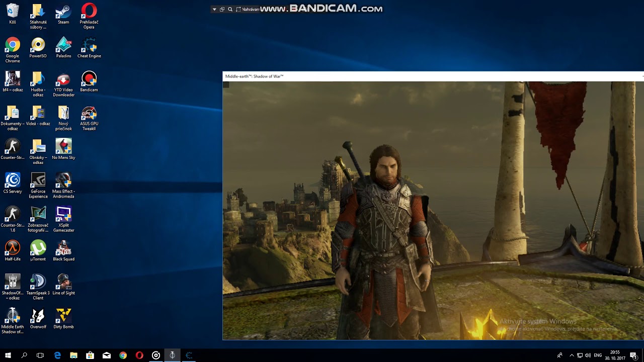Viewport: 644px width, 362px height.
Task: Launch Half-Life from the desktop
Action: click(x=13, y=250)
